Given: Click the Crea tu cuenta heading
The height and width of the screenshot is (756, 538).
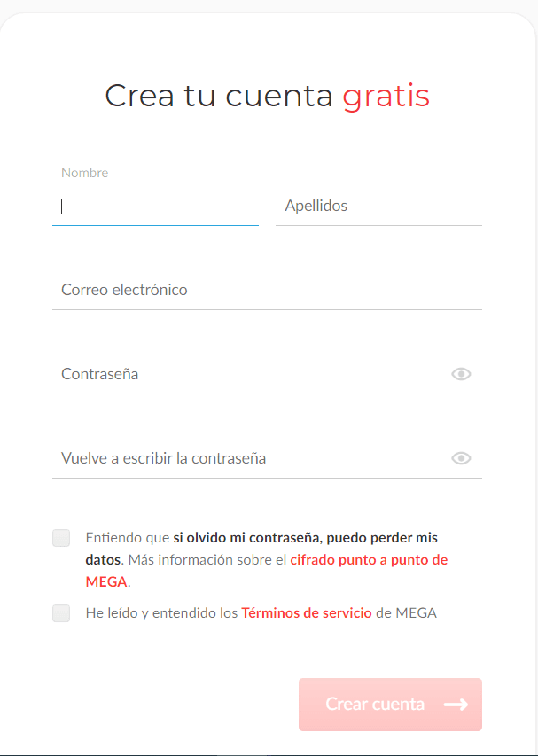Looking at the screenshot, I should click(267, 96).
